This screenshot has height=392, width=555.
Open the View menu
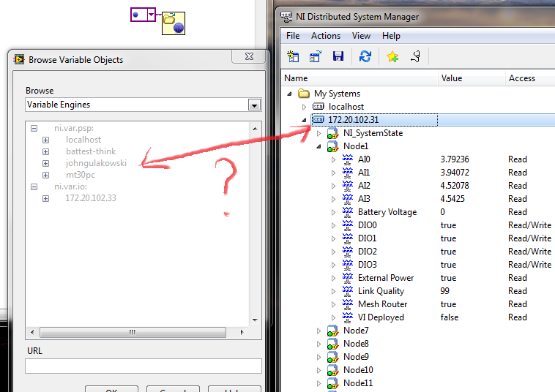point(361,36)
